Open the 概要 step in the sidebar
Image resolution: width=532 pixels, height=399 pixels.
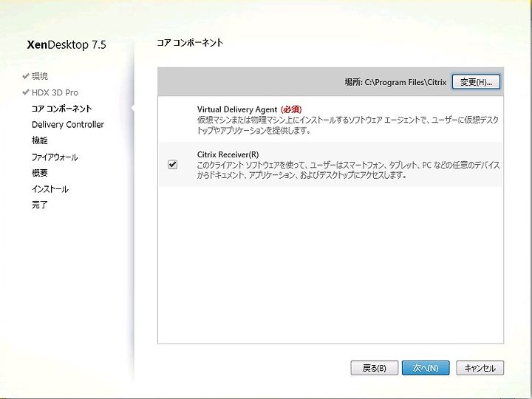(x=40, y=173)
